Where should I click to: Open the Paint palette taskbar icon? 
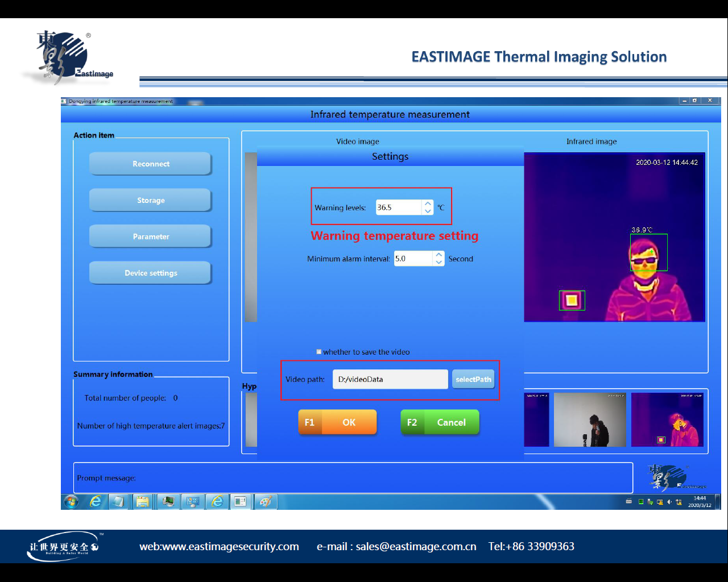[265, 502]
